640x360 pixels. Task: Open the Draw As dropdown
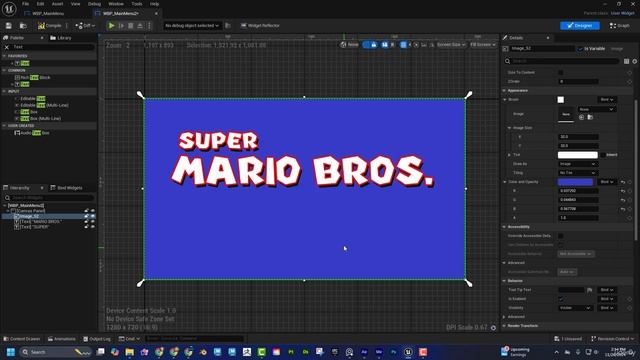(x=577, y=164)
